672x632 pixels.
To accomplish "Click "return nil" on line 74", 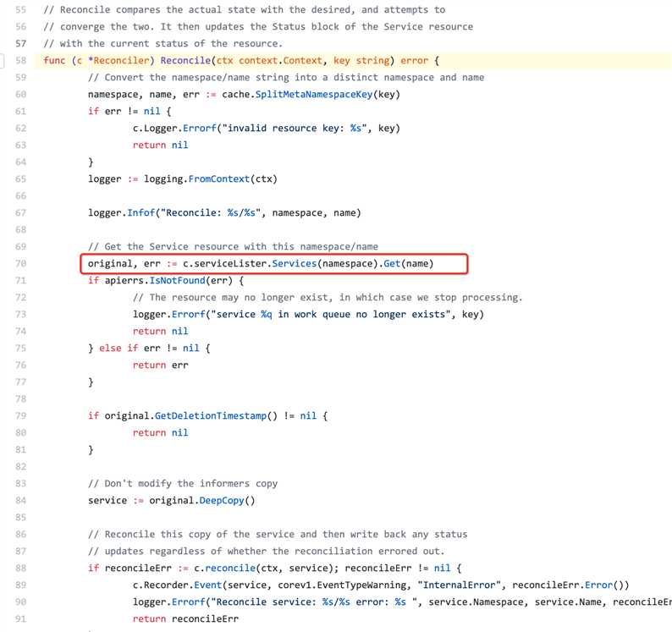I will pos(160,331).
